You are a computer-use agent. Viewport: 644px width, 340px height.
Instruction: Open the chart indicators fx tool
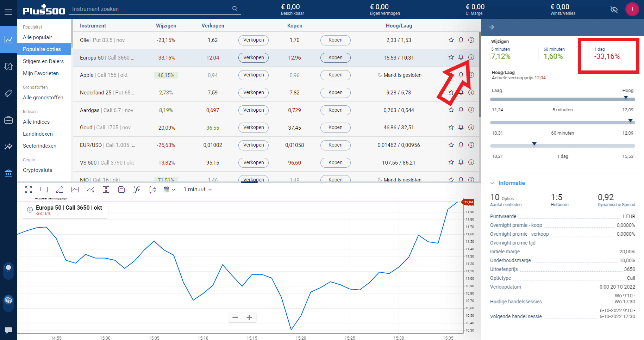[x=137, y=190]
